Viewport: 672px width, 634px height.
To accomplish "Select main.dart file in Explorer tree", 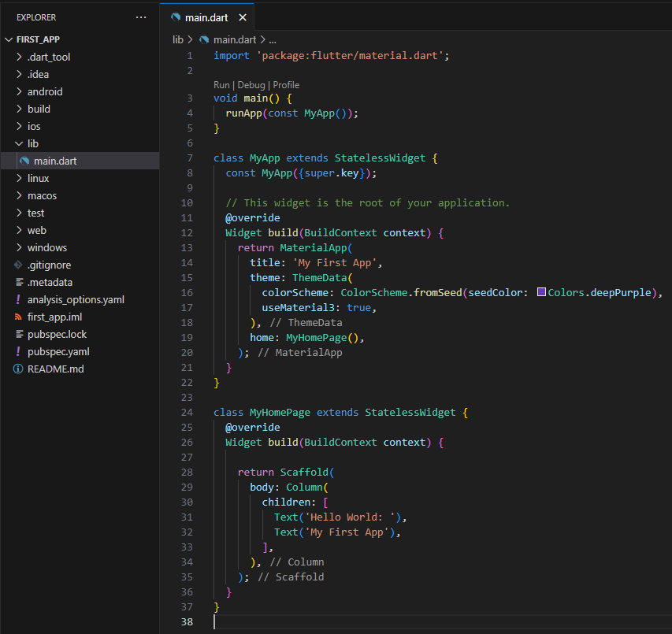I will point(80,161).
